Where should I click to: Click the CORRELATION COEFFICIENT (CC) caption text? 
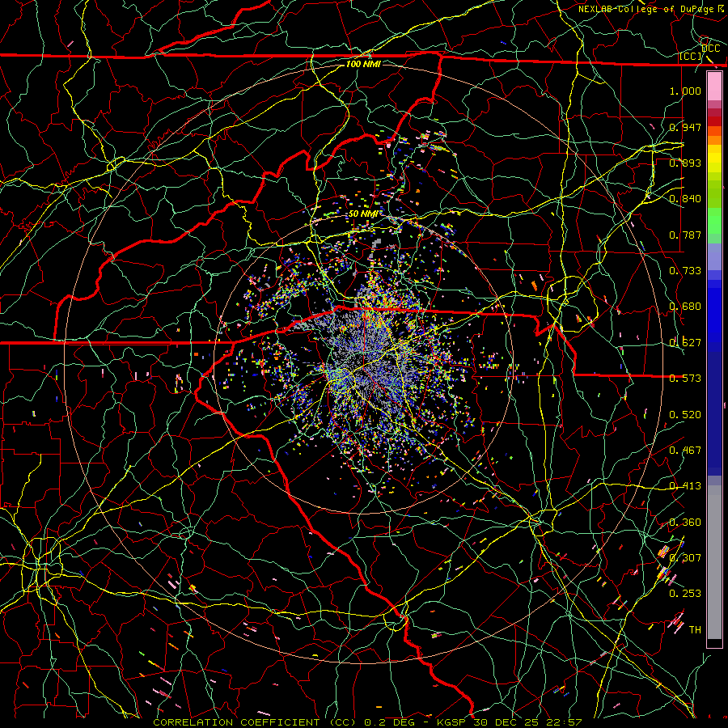(255, 722)
